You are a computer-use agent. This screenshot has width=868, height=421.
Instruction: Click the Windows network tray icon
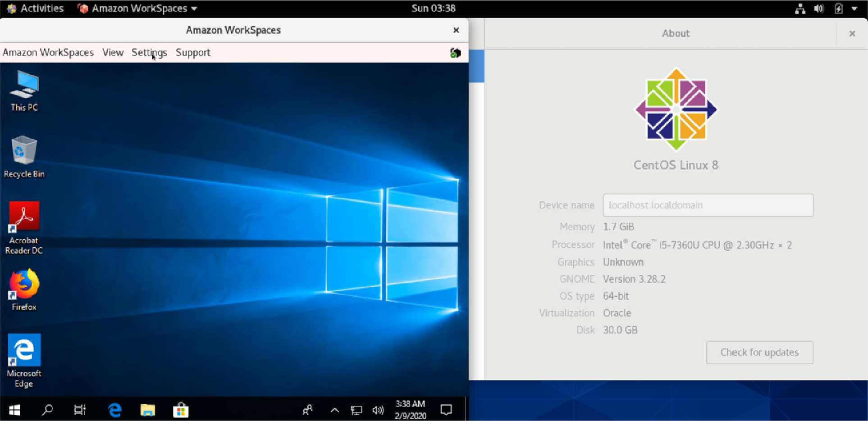pyautogui.click(x=356, y=410)
